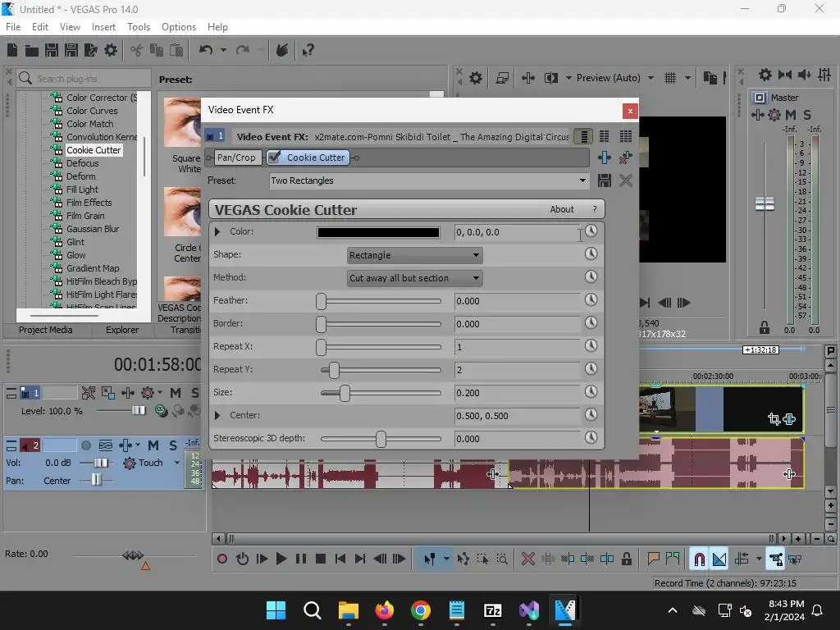Click the New project icon
Screen dimensions: 840x630
coord(12,50)
